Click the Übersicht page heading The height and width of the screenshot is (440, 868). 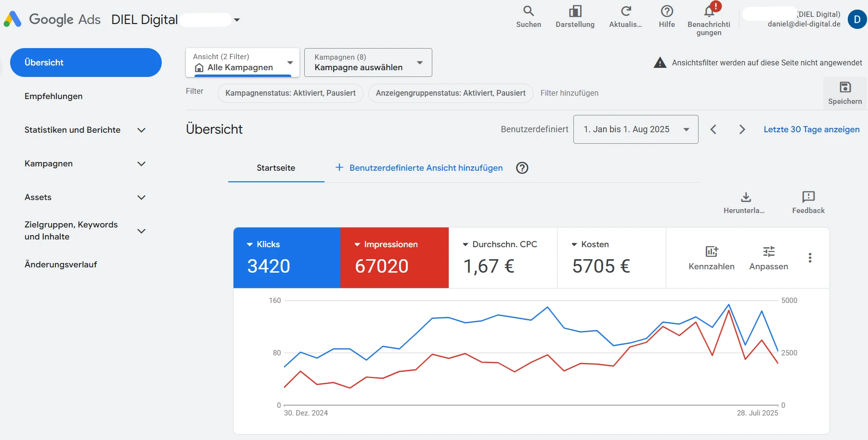(214, 129)
